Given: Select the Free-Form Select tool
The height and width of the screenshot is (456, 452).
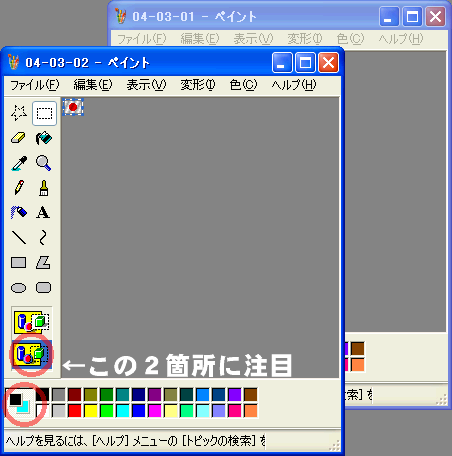Looking at the screenshot, I should 19,113.
